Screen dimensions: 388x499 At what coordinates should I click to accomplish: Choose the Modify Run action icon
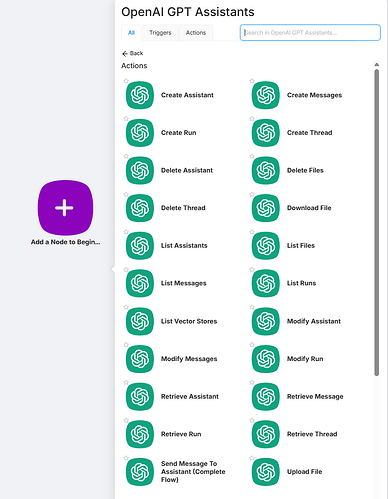[x=266, y=359]
